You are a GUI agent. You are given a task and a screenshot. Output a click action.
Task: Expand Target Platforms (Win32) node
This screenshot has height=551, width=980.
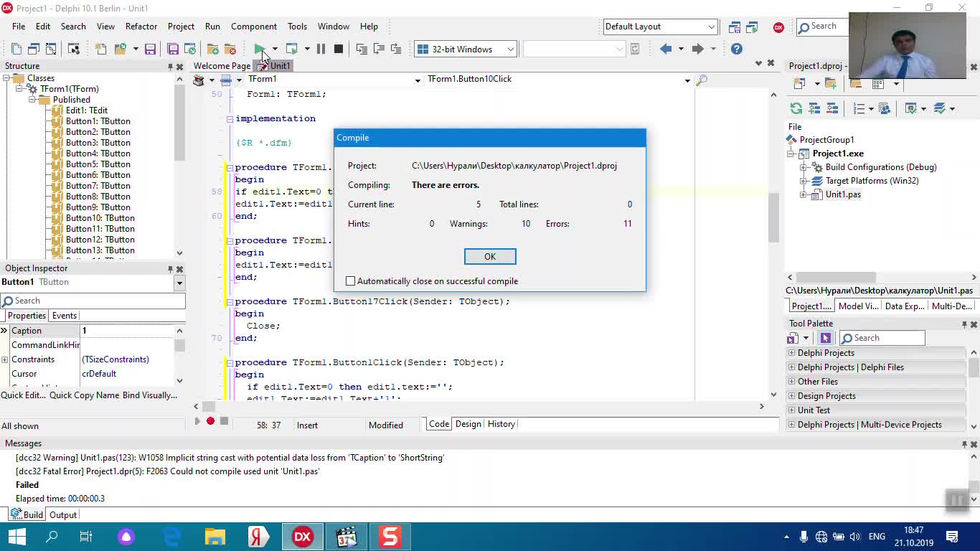(x=804, y=181)
